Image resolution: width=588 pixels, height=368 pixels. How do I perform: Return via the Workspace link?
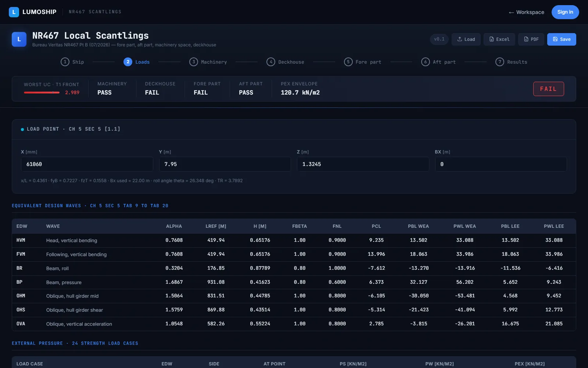click(x=526, y=12)
